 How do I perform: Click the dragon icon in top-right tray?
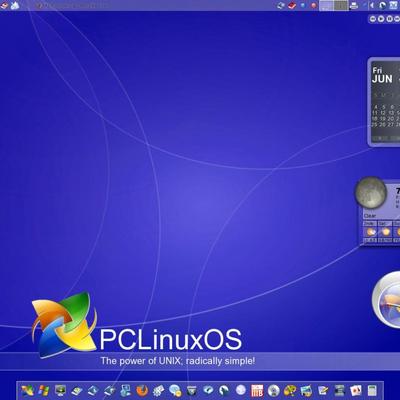(383, 5)
